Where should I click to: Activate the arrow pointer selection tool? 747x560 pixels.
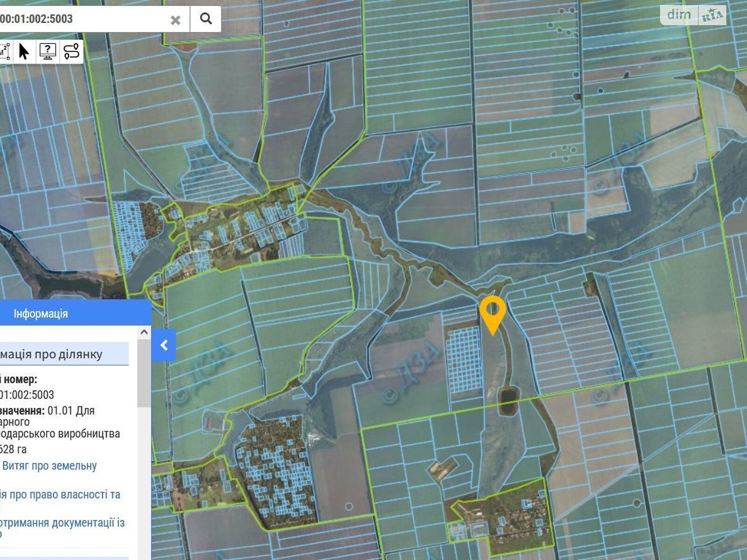pos(24,51)
